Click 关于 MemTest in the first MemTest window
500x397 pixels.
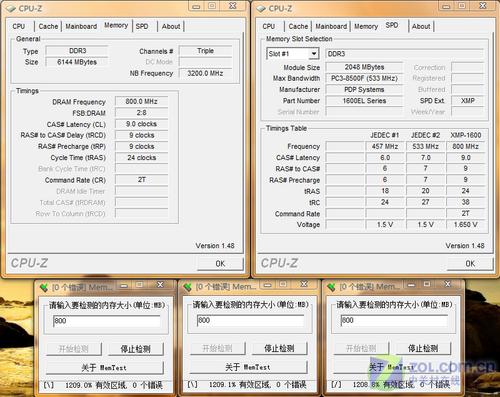pyautogui.click(x=104, y=368)
